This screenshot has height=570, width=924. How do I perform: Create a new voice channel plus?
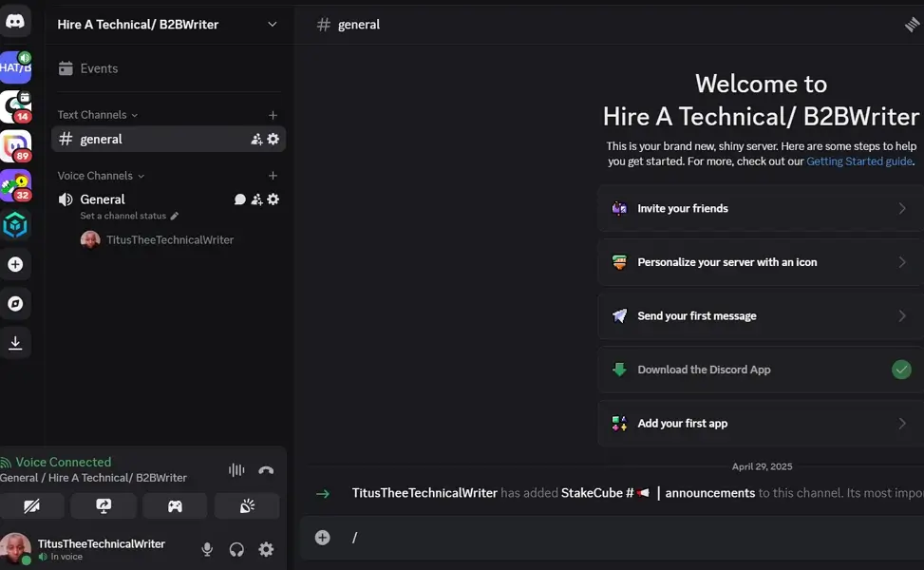tap(273, 176)
